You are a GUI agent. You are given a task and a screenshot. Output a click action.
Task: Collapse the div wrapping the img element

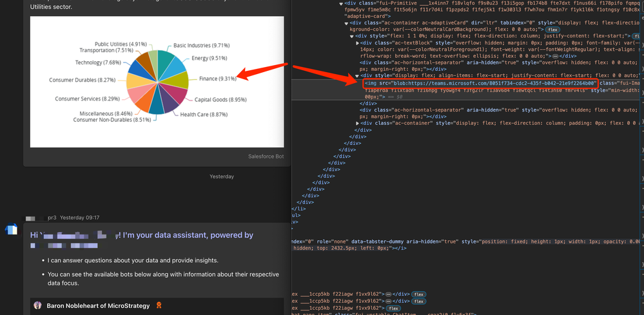[x=357, y=75]
